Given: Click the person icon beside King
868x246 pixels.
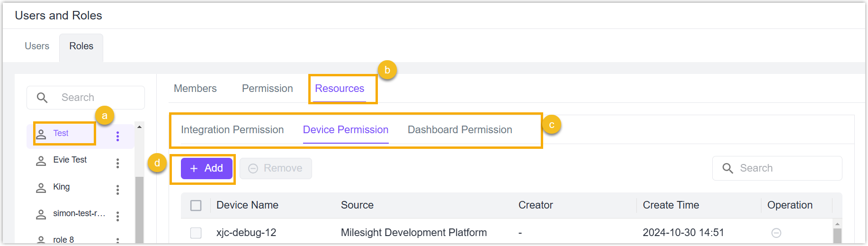Looking at the screenshot, I should [x=41, y=188].
